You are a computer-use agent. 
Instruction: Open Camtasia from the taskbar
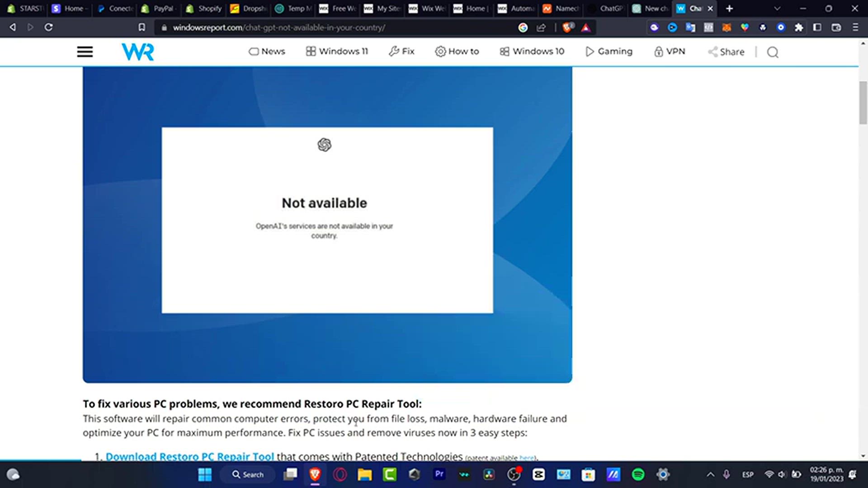(x=389, y=474)
